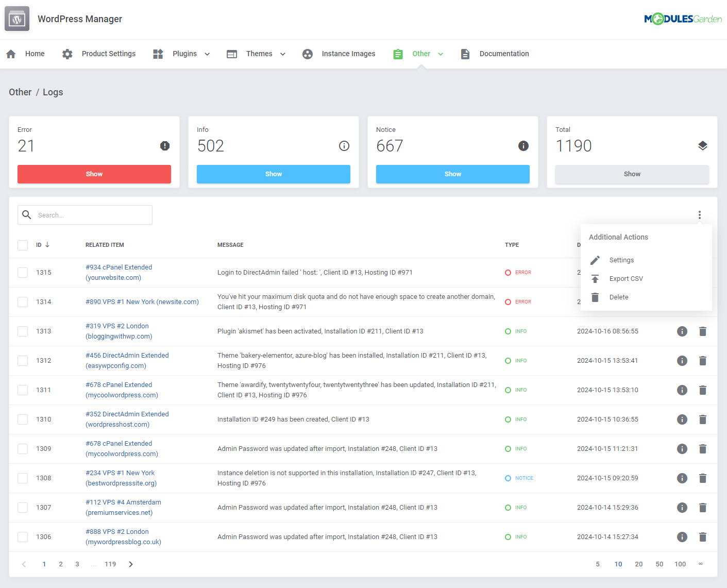Show all Error type logs
The image size is (727, 588).
(x=94, y=174)
